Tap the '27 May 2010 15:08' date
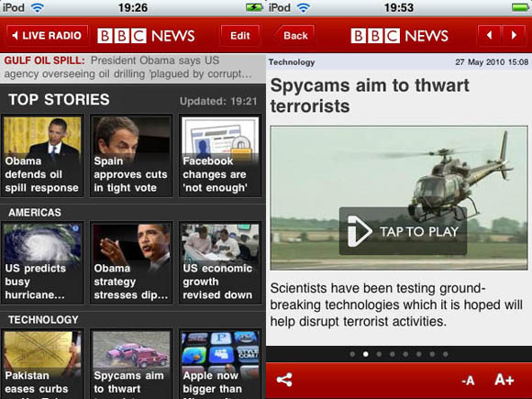 pyautogui.click(x=492, y=62)
